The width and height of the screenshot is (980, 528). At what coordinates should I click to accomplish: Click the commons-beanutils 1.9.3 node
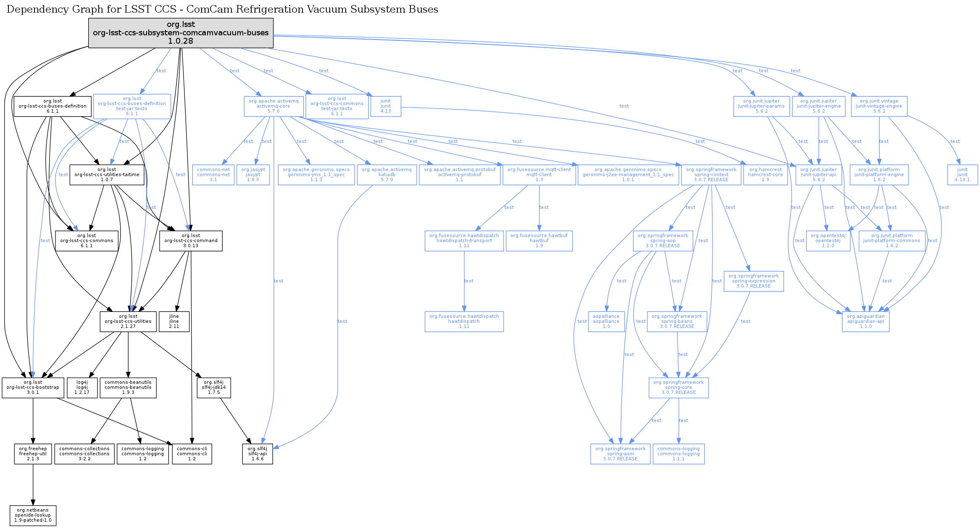pyautogui.click(x=128, y=388)
